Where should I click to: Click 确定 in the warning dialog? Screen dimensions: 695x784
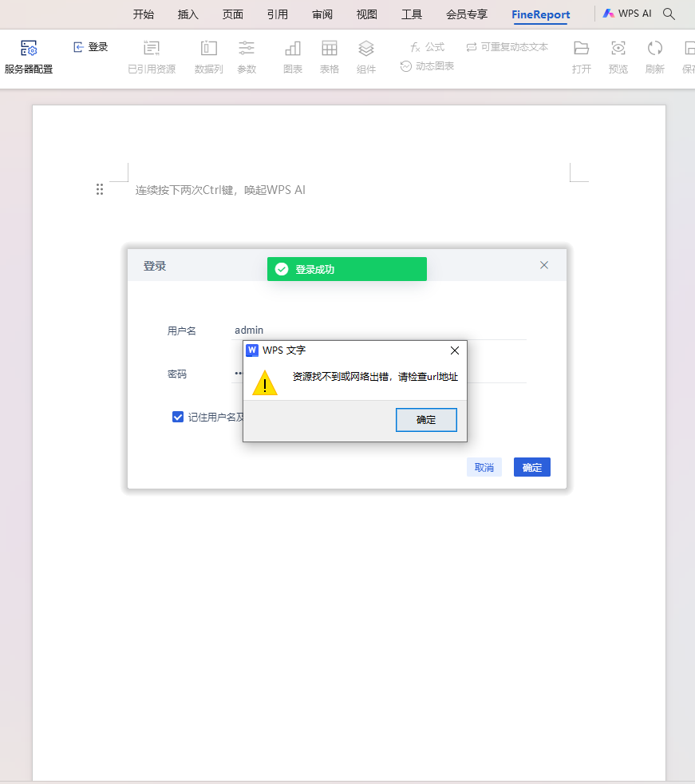426,419
